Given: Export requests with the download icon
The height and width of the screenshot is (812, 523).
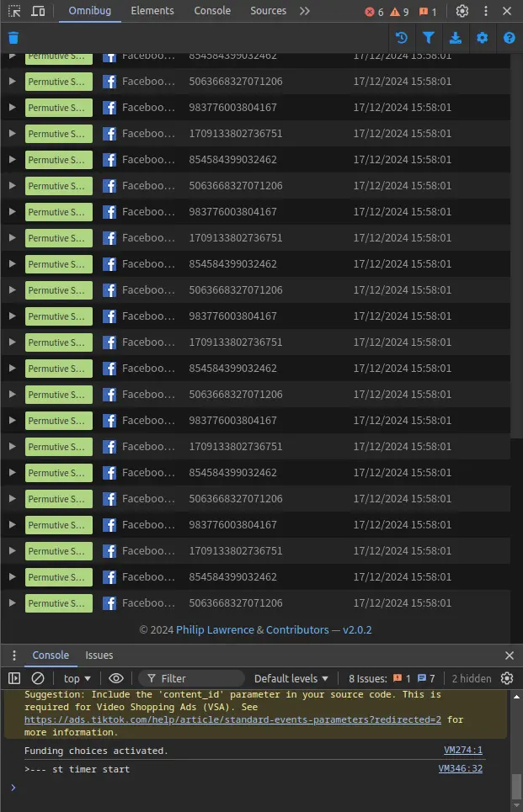Looking at the screenshot, I should point(456,38).
